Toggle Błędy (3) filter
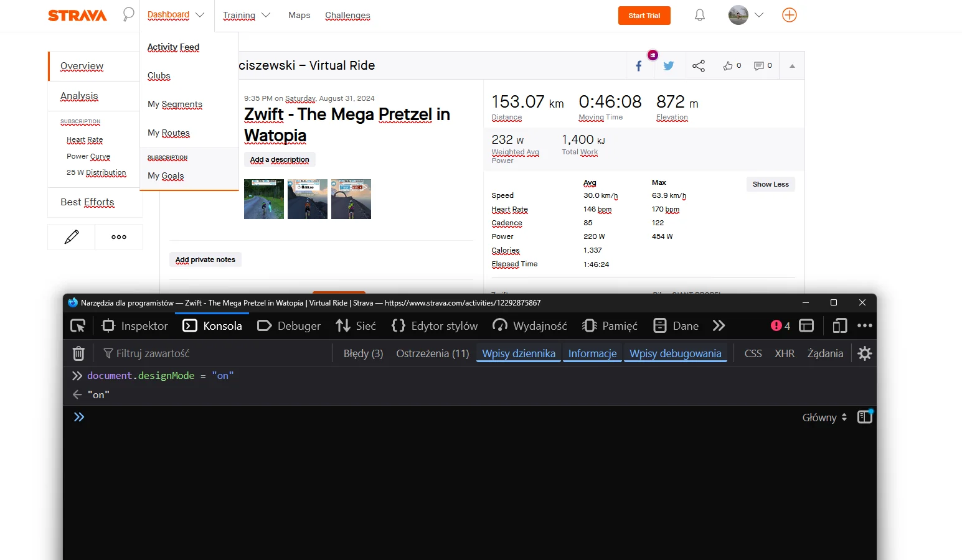The width and height of the screenshot is (962, 560). click(x=363, y=353)
